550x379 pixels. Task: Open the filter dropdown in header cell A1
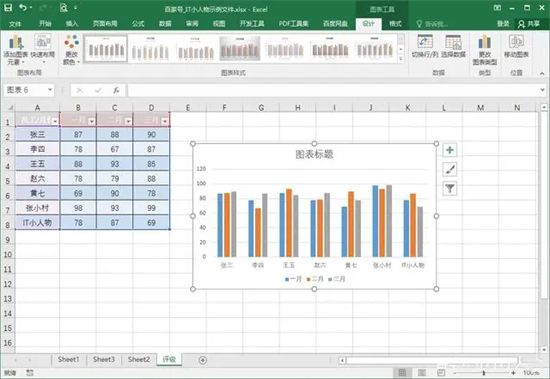point(55,121)
